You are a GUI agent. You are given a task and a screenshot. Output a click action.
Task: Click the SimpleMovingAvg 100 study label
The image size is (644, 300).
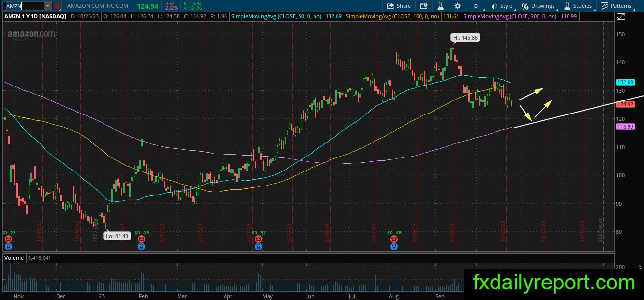click(393, 16)
